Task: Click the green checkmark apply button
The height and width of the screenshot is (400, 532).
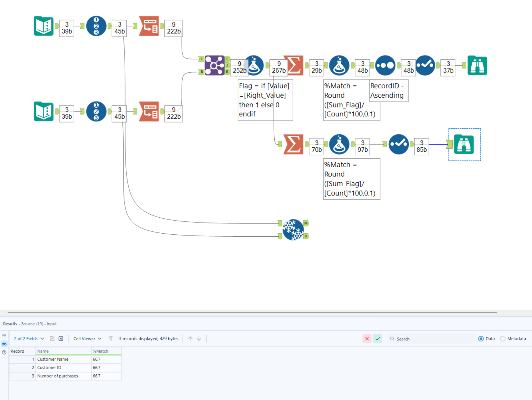Action: point(378,339)
